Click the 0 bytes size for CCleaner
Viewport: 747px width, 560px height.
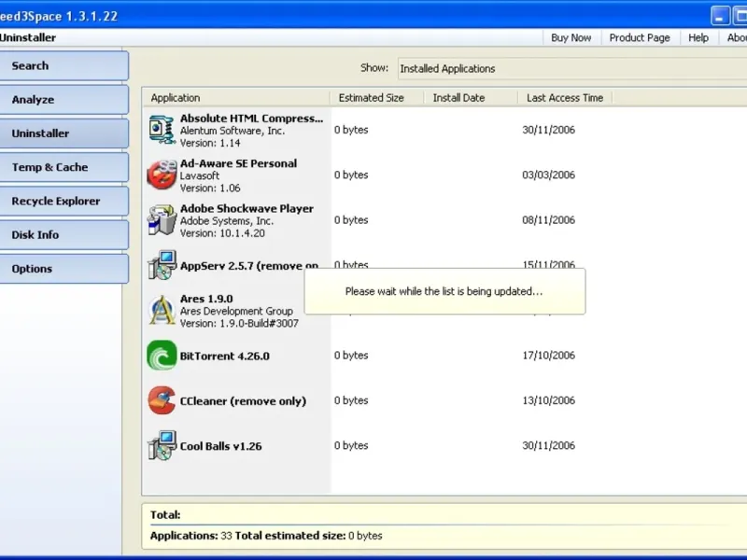(351, 400)
